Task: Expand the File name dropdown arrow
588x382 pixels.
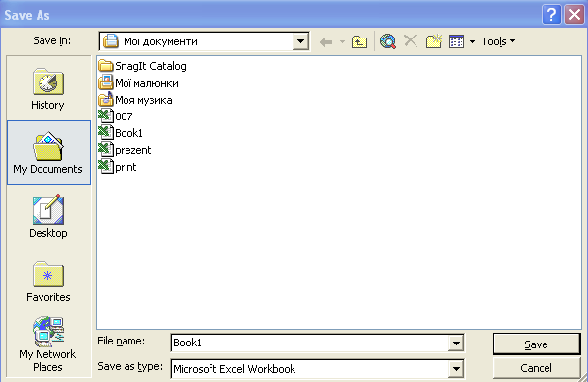Action: tap(456, 344)
